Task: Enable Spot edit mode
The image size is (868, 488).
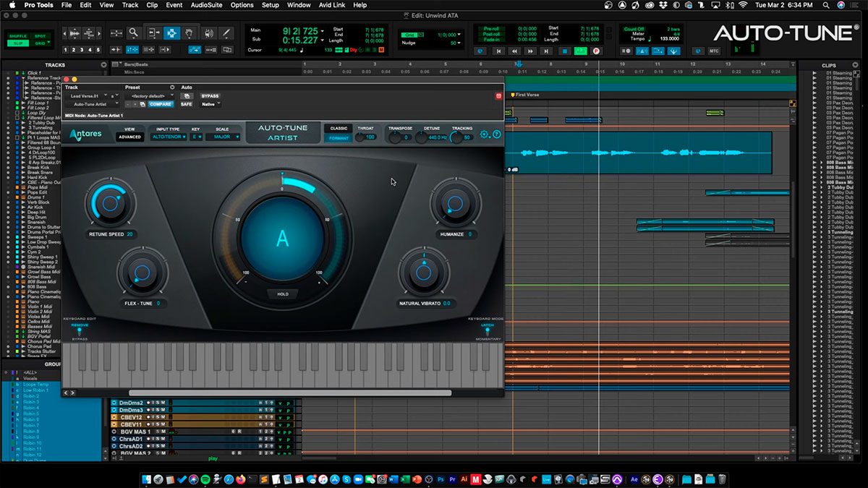Action: pos(40,36)
